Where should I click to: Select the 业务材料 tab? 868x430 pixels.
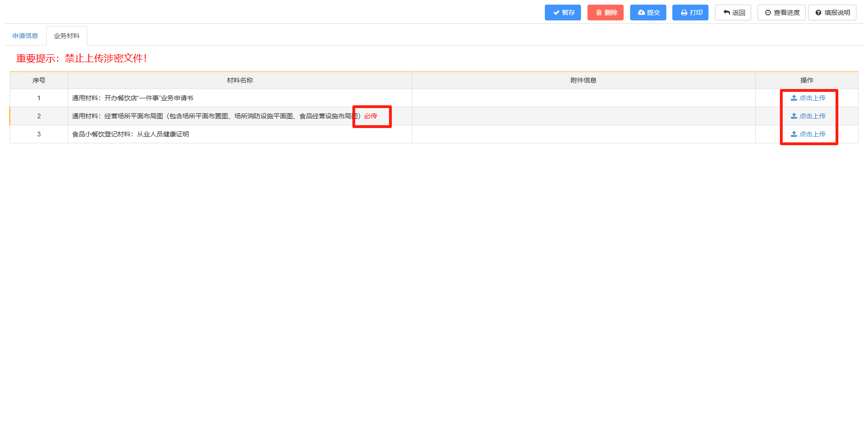click(67, 36)
